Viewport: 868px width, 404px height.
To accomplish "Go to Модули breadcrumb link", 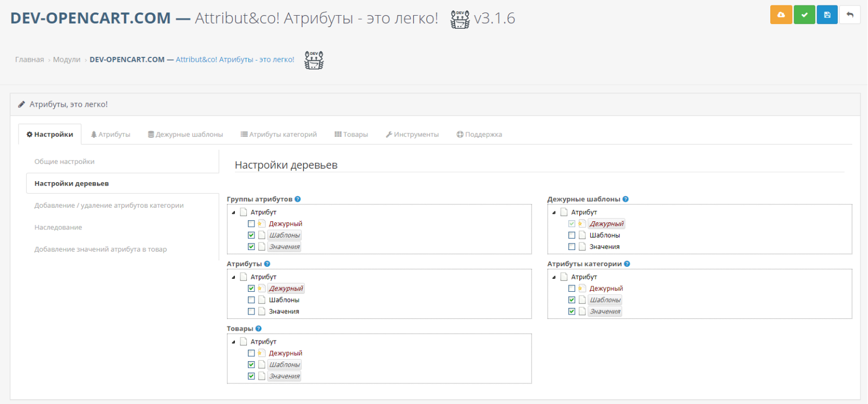I will [67, 60].
